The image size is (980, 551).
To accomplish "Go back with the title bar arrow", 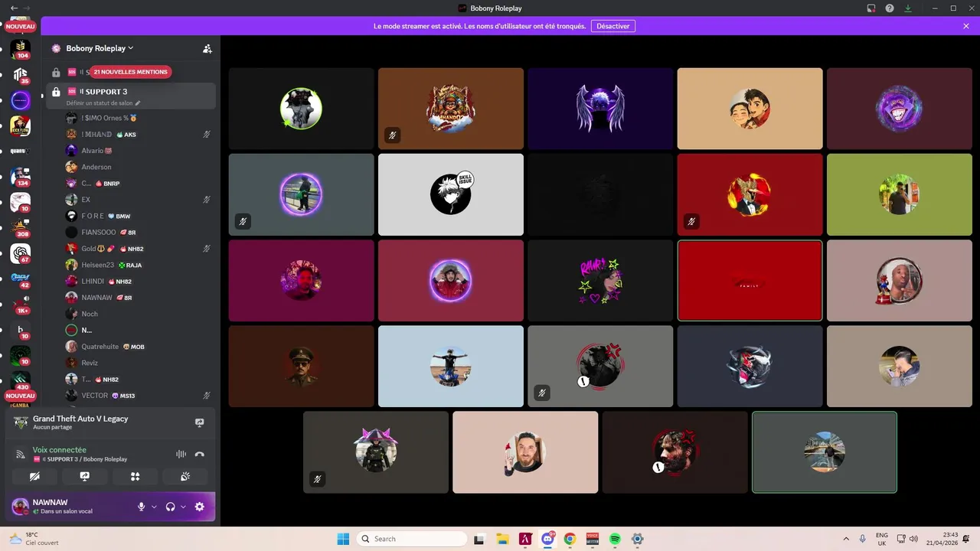I will [14, 8].
